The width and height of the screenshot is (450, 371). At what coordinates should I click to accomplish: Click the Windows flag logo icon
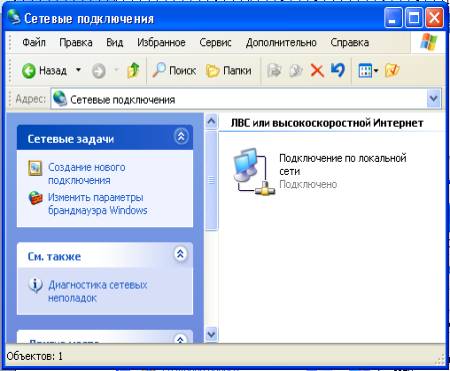(x=429, y=42)
